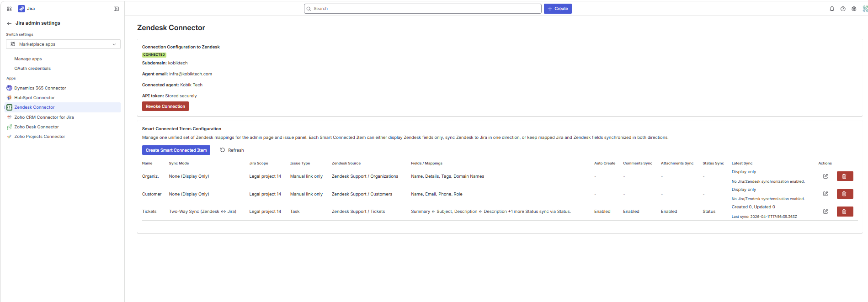Delete the Tickets connected item

845,212
